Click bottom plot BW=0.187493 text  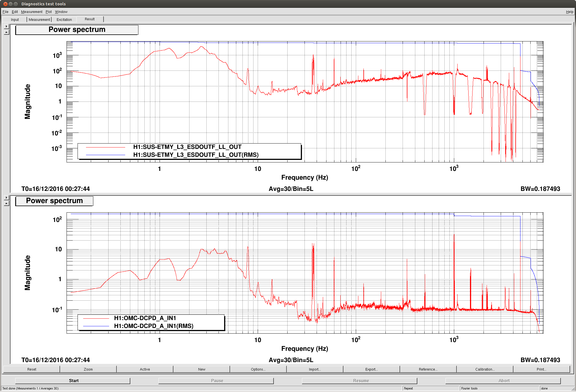coord(540,360)
